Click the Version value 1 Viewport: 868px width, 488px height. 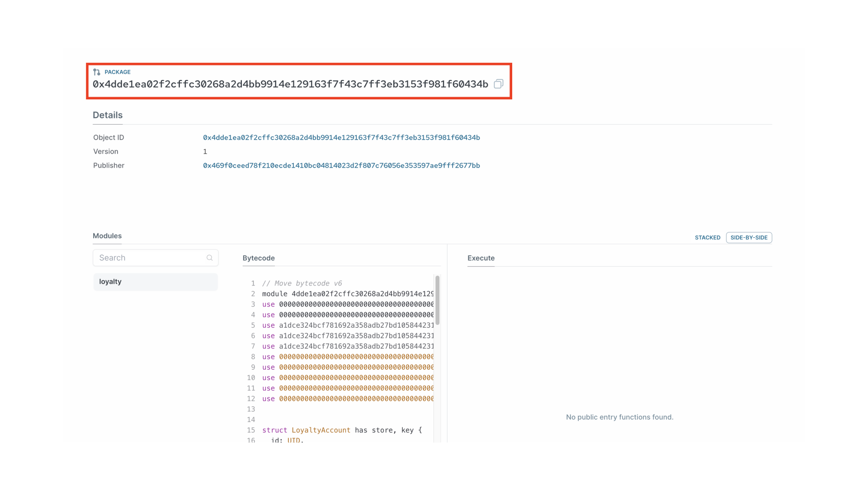[205, 152]
